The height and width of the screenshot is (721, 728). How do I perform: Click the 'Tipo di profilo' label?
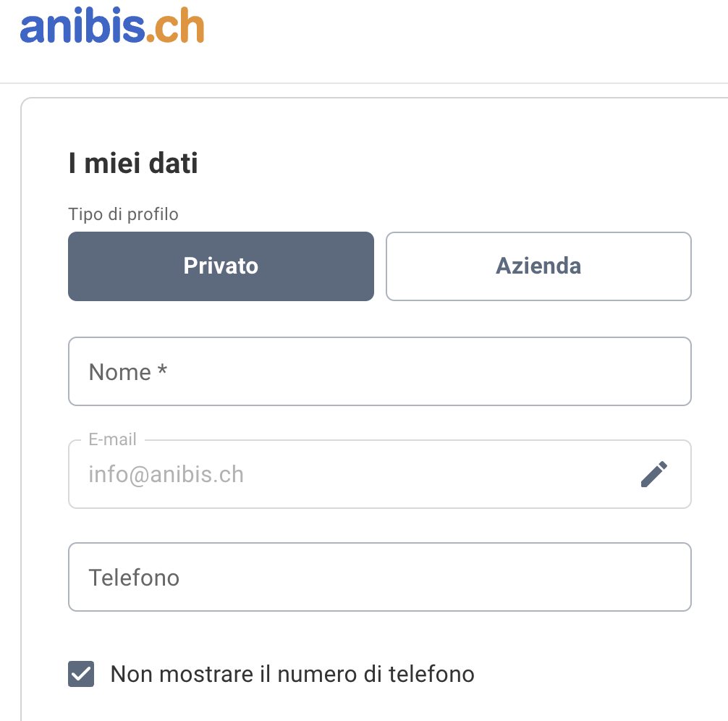click(x=124, y=214)
